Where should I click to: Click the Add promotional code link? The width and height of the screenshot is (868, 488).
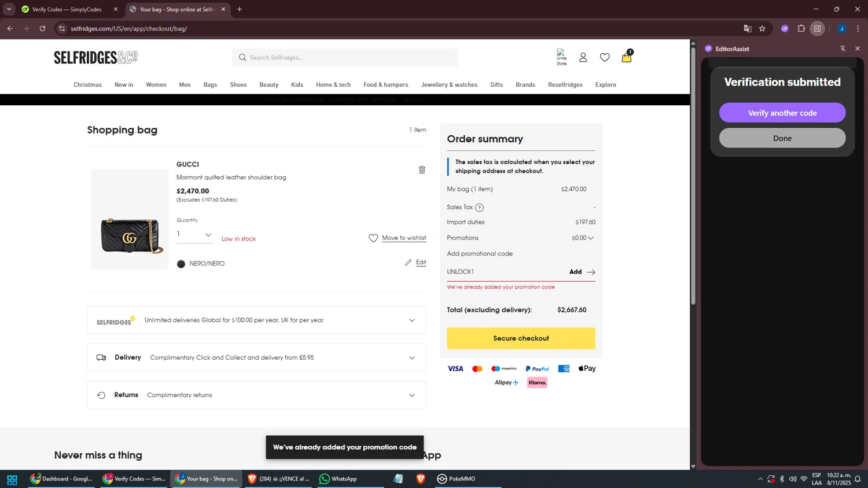point(480,254)
